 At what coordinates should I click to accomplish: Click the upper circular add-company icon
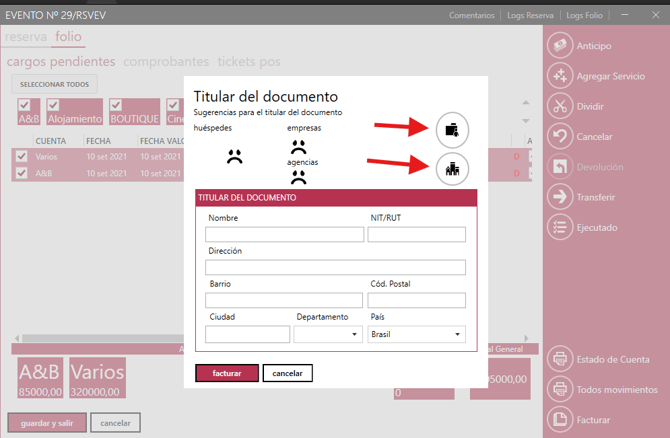(x=451, y=128)
